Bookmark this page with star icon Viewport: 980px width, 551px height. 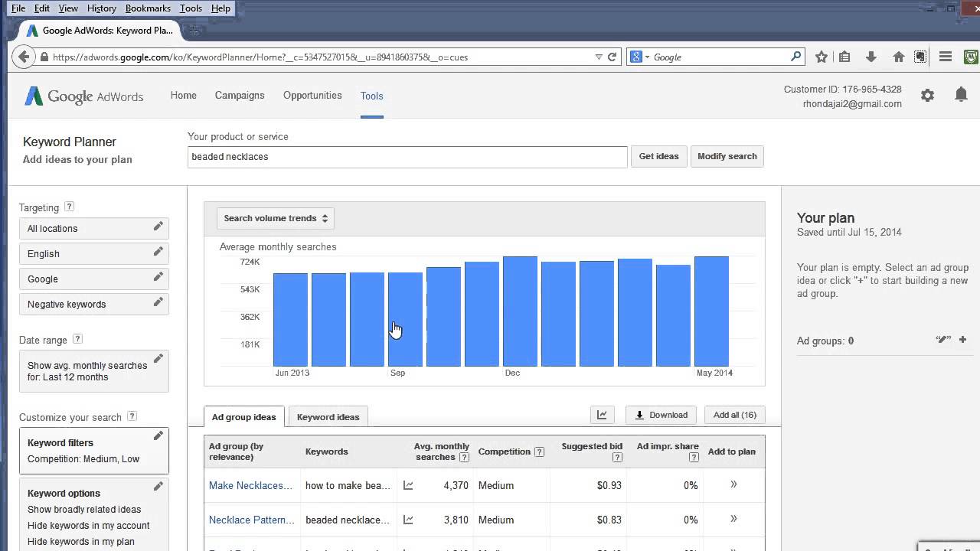tap(822, 57)
